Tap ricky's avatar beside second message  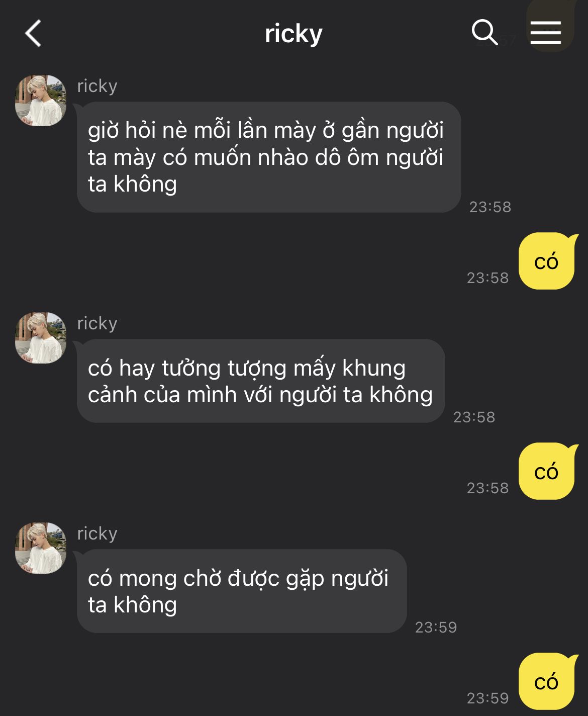41,338
